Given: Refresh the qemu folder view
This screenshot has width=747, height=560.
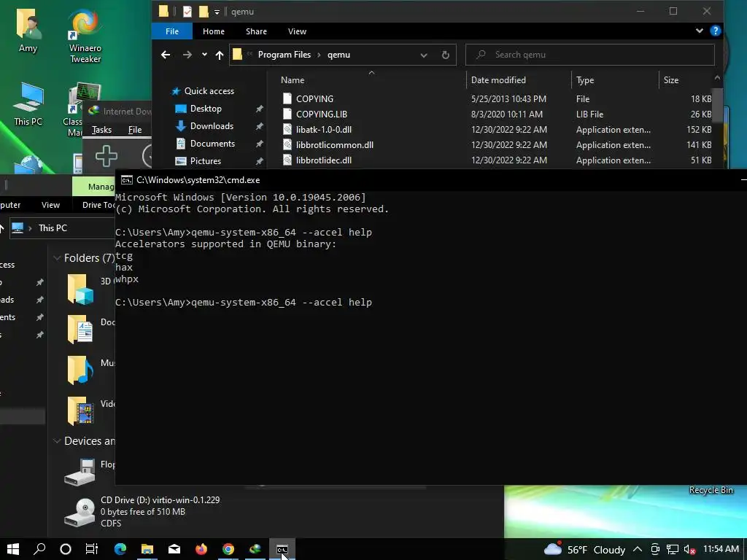Looking at the screenshot, I should point(446,55).
